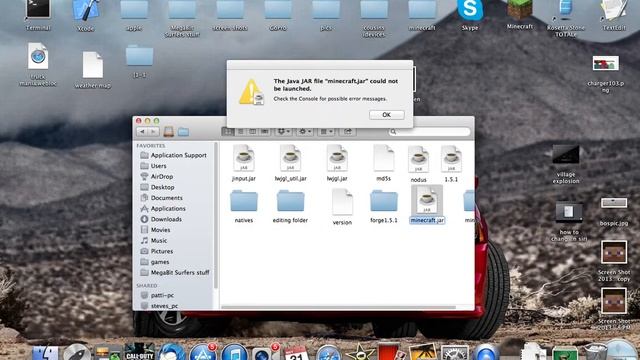Screen dimensions: 640x360
Task: Open the App Store from the Dock
Action: tap(203, 353)
